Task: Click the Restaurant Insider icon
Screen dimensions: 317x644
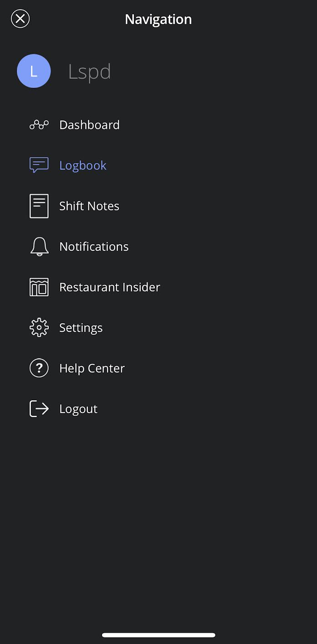Action: tap(39, 287)
